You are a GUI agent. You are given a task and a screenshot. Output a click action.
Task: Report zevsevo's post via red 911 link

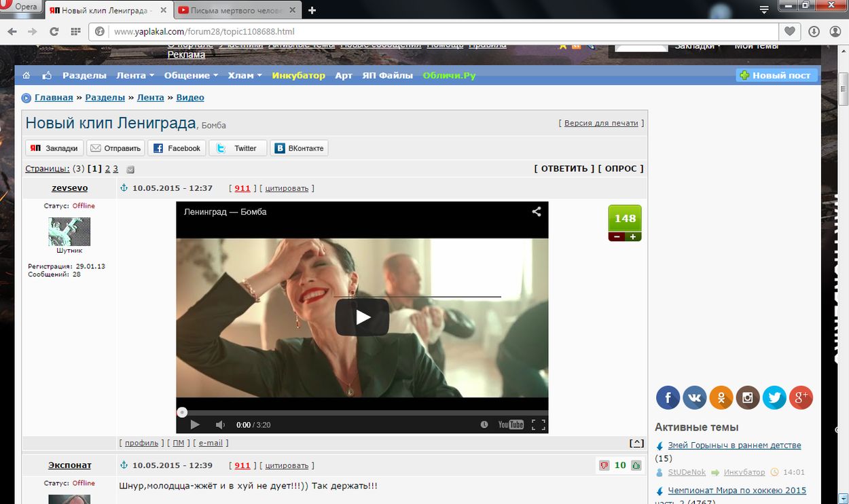click(x=242, y=188)
